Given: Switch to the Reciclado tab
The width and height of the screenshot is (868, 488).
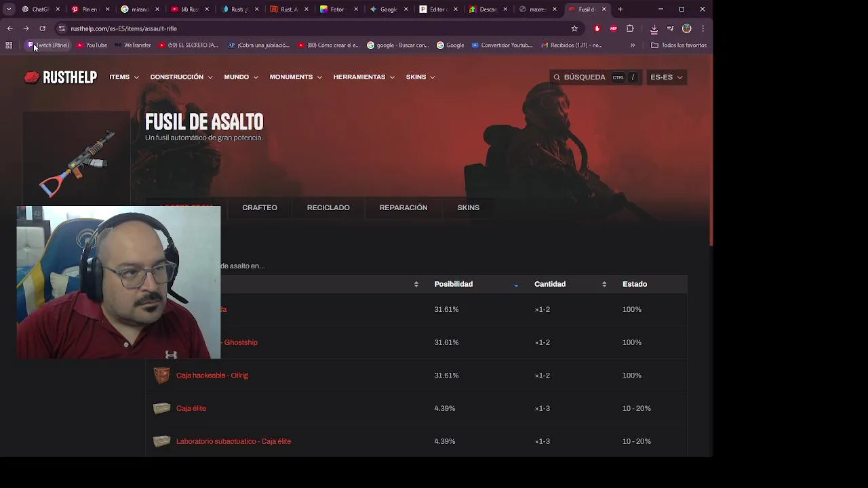Looking at the screenshot, I should (328, 207).
